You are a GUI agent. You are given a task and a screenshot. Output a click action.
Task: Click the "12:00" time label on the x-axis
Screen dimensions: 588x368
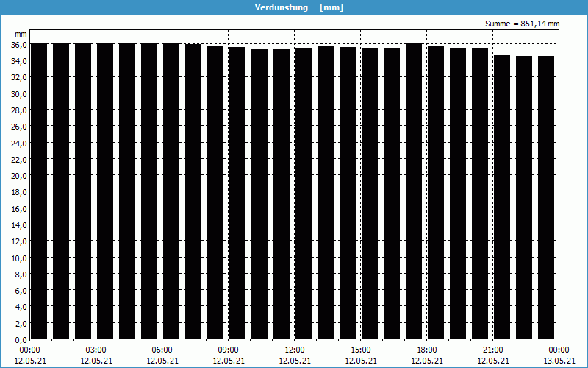coord(295,350)
